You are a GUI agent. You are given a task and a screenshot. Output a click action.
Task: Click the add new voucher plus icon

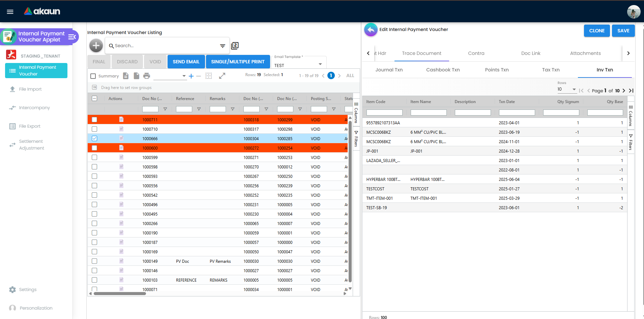(96, 45)
